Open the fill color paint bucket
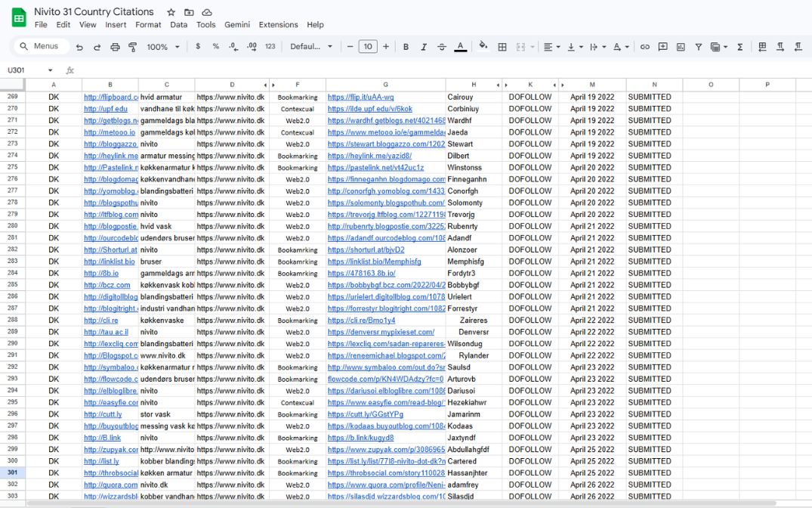Image resolution: width=812 pixels, height=508 pixels. click(x=483, y=47)
